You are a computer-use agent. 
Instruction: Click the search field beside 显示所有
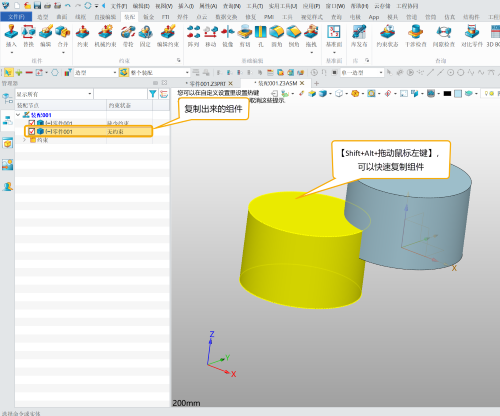click(120, 94)
